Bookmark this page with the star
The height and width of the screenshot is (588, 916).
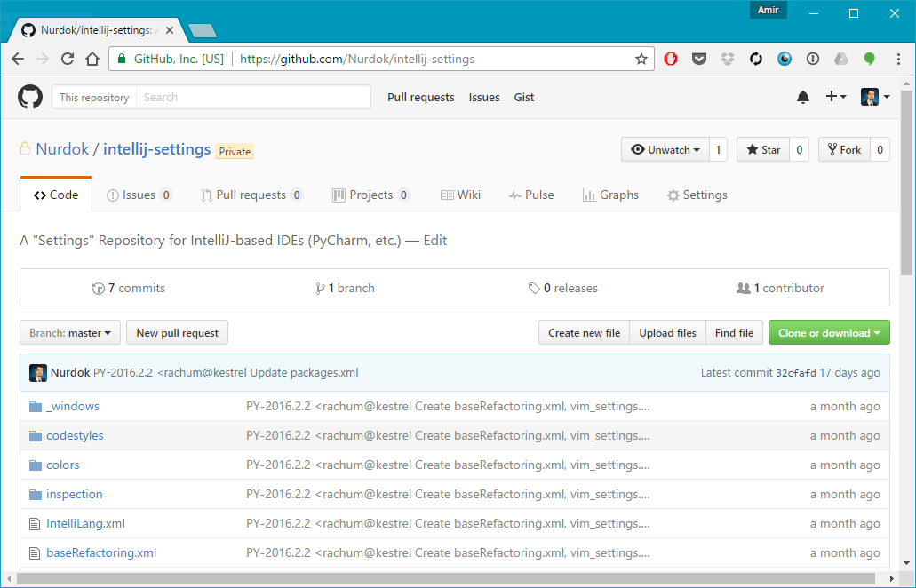pos(641,59)
